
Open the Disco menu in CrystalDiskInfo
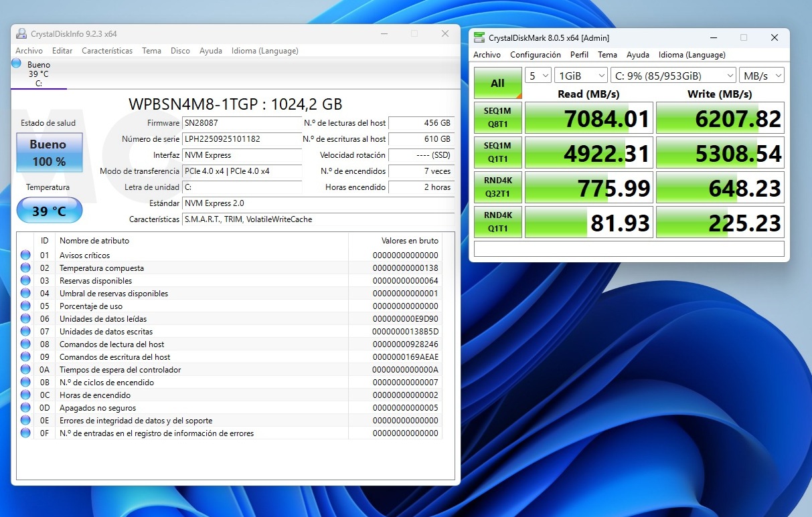[x=180, y=51]
